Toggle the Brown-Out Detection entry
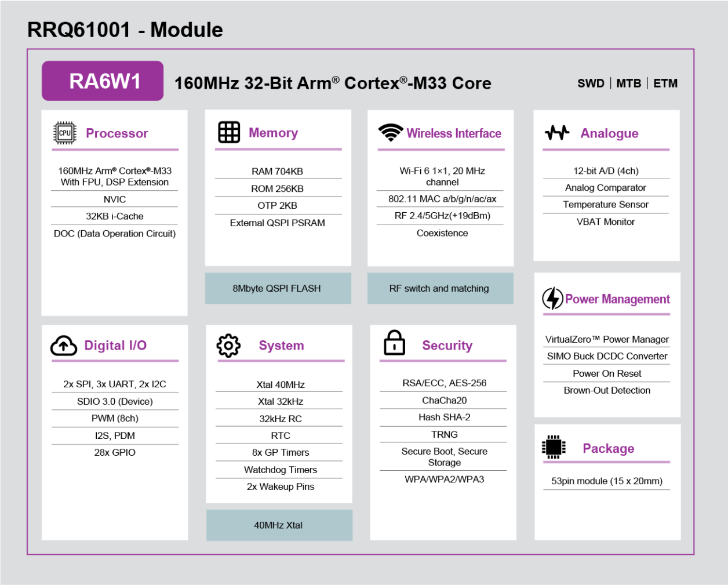 pyautogui.click(x=606, y=390)
